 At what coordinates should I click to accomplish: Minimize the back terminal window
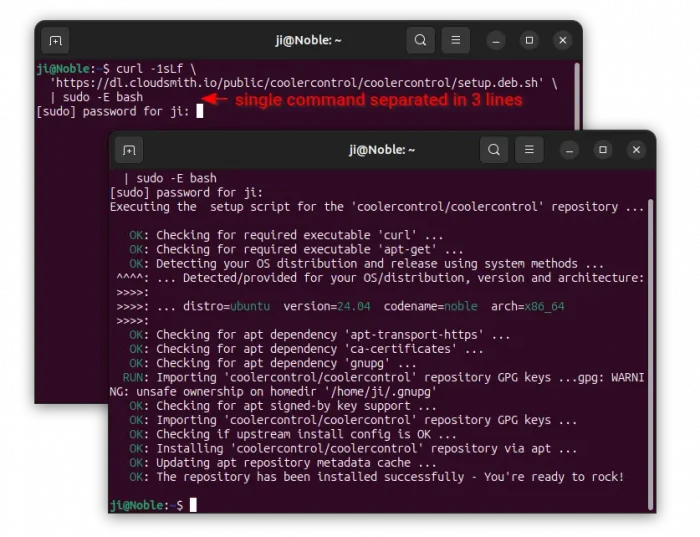pos(496,41)
